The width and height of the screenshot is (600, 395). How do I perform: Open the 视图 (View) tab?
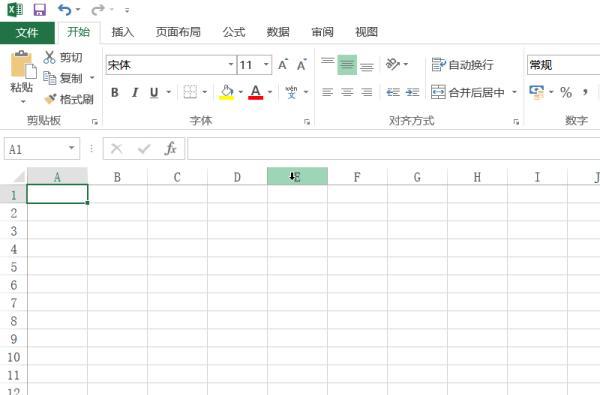(367, 32)
